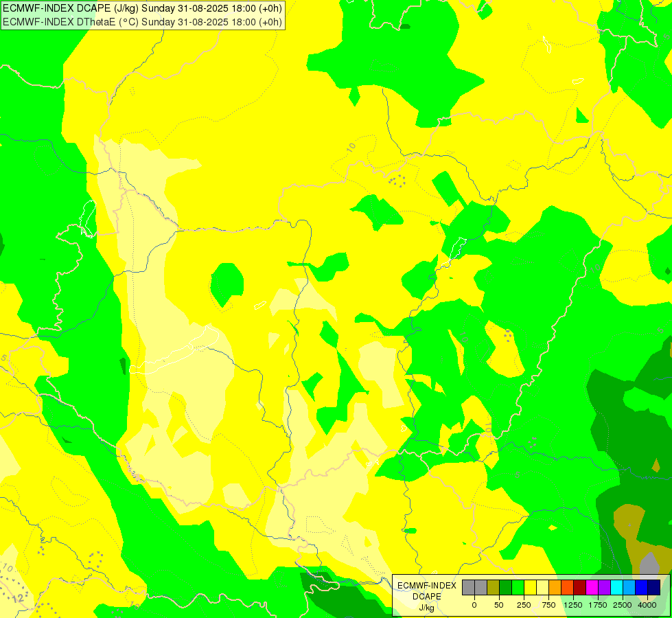Click the legend word DCAPE
The height and width of the screenshot is (618, 672).
(x=427, y=597)
